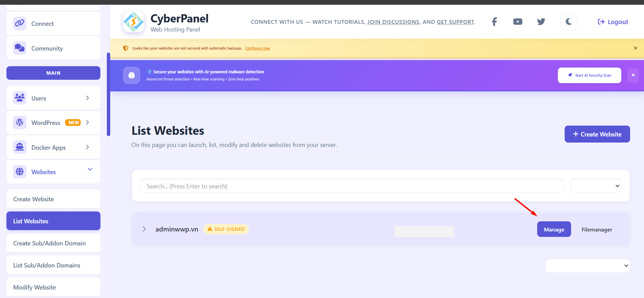Open the YouTube icon link
Viewport: 644px width, 298px height.
click(x=518, y=22)
